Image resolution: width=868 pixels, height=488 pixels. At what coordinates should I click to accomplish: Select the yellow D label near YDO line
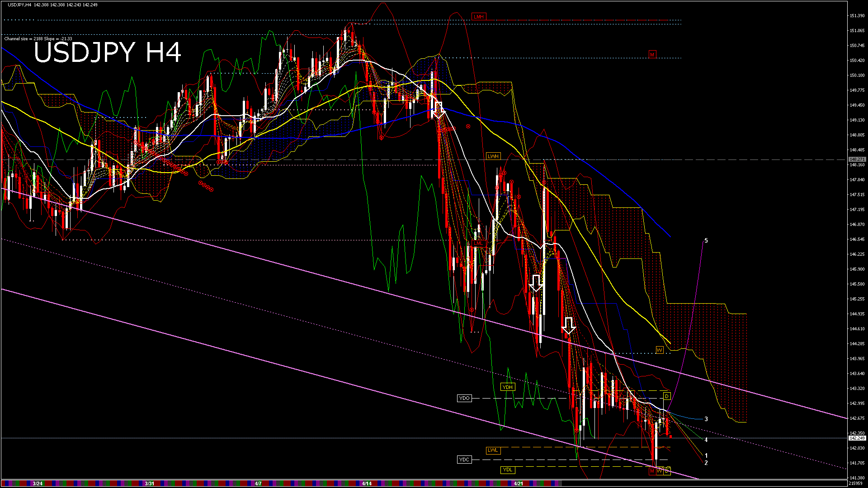tap(666, 396)
